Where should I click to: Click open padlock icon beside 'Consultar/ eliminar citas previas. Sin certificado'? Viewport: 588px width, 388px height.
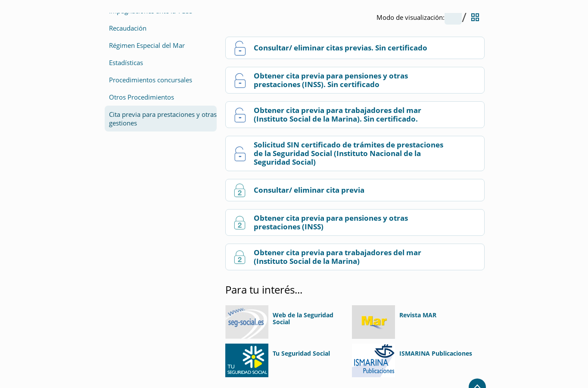(x=240, y=48)
